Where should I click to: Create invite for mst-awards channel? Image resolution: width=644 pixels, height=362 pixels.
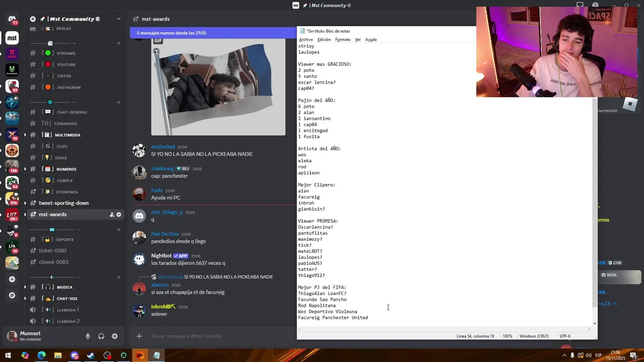[112, 215]
